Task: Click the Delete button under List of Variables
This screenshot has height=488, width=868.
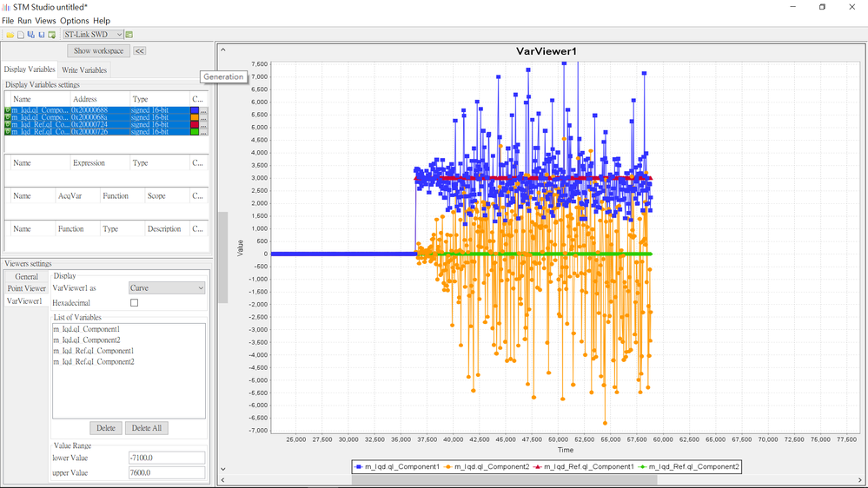Action: click(106, 428)
